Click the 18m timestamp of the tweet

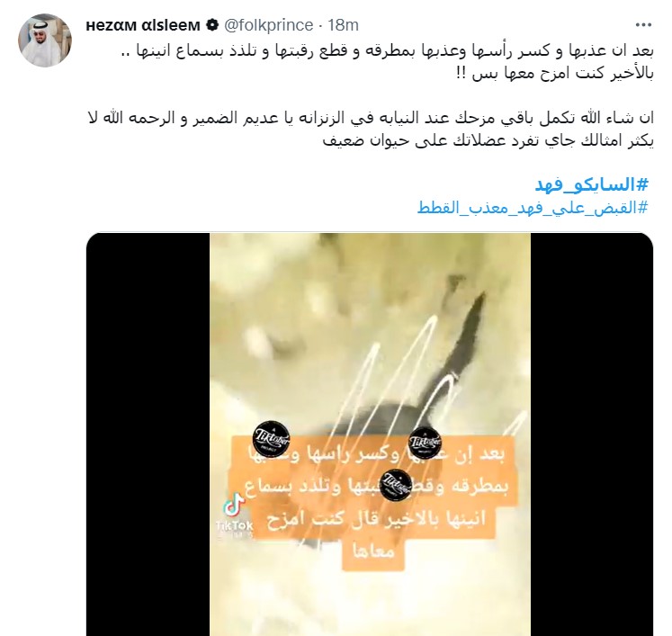click(x=343, y=25)
